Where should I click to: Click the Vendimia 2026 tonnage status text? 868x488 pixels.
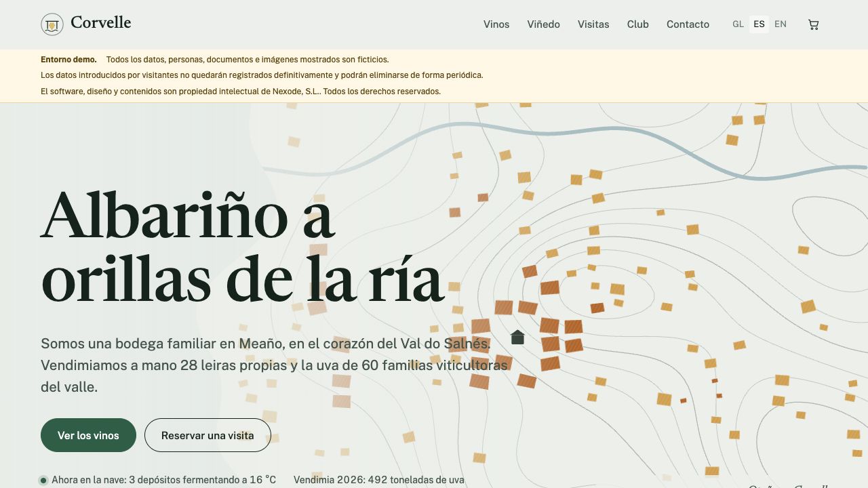coord(379,480)
